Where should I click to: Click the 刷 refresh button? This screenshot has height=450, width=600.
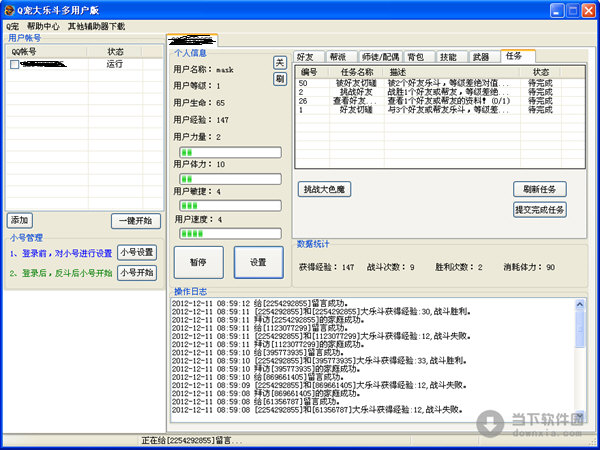click(280, 79)
